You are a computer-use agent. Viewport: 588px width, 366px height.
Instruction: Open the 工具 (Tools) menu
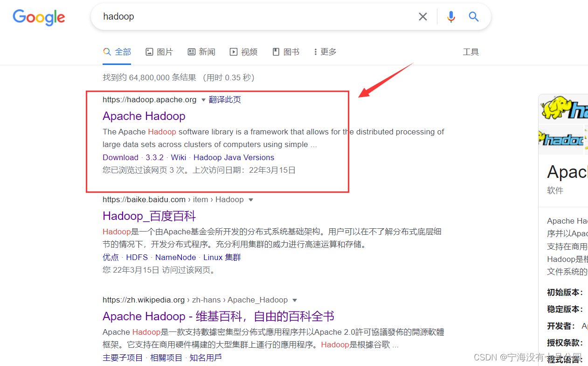coord(471,51)
